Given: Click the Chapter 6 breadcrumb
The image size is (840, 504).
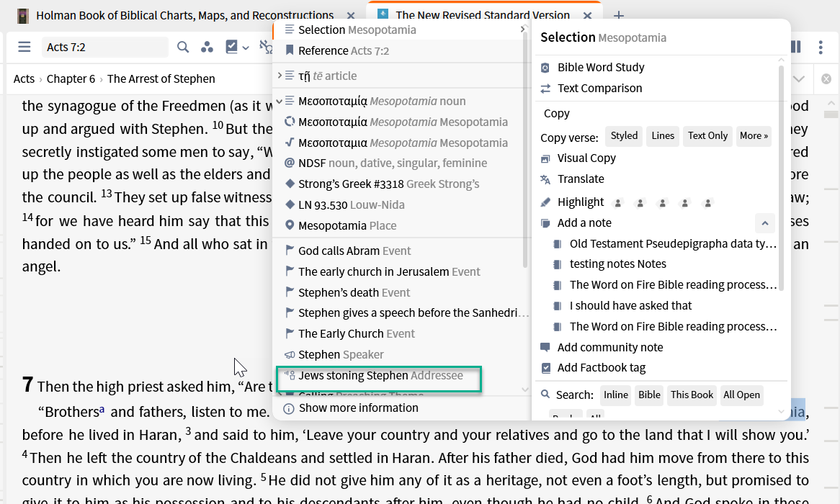Looking at the screenshot, I should (71, 78).
